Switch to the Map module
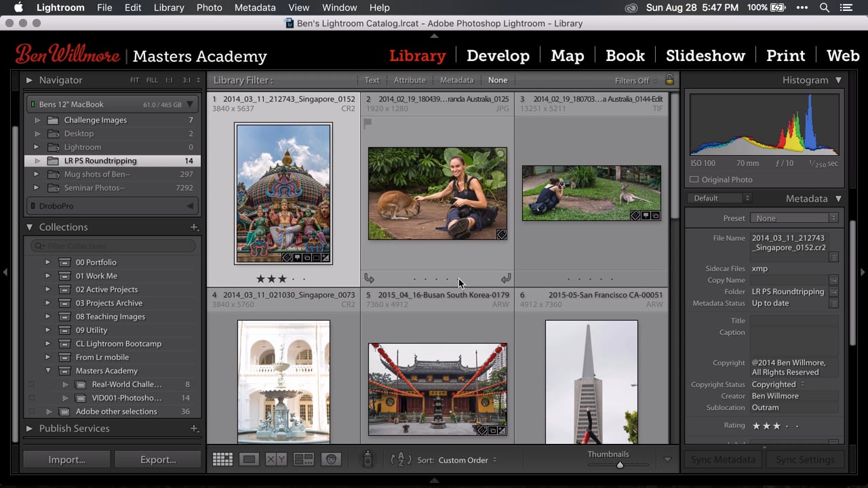This screenshot has width=868, height=488. click(x=568, y=56)
